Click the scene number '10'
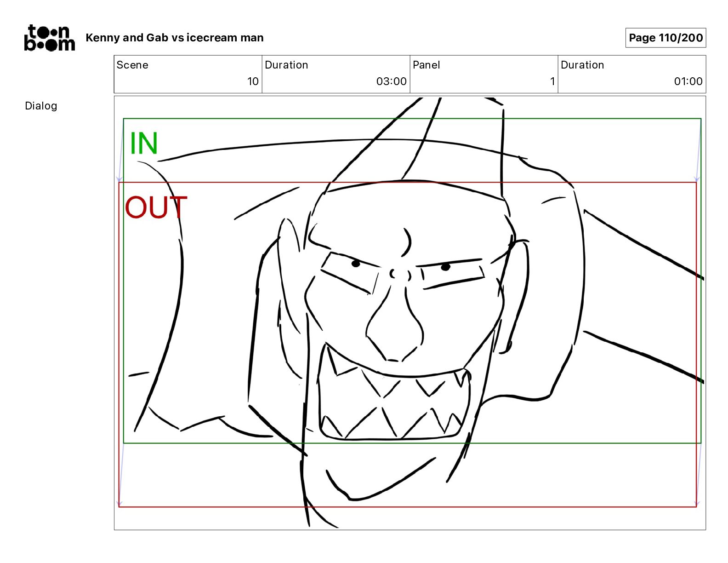This screenshot has height=563, width=728. pos(253,81)
